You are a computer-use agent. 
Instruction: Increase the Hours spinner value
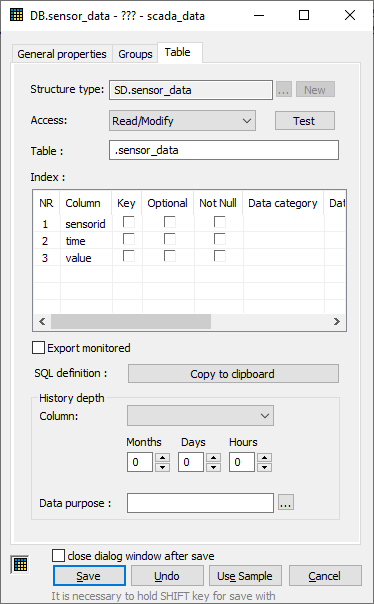coord(264,458)
